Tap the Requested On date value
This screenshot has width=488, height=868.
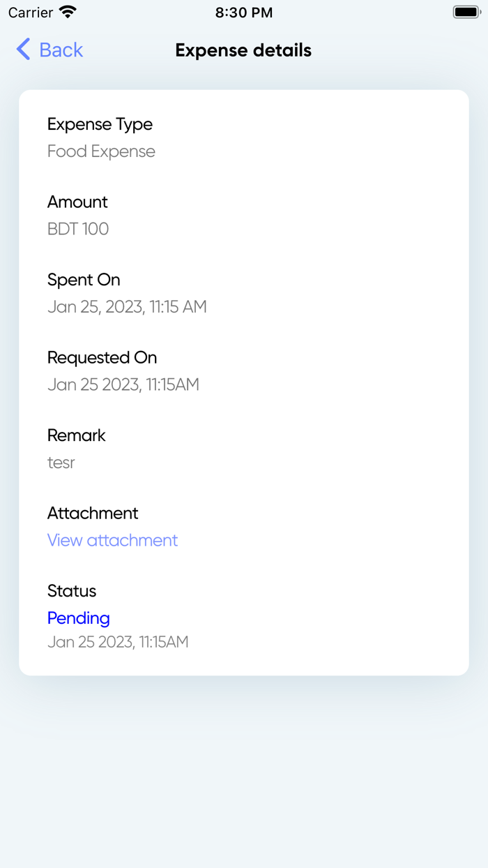click(123, 384)
